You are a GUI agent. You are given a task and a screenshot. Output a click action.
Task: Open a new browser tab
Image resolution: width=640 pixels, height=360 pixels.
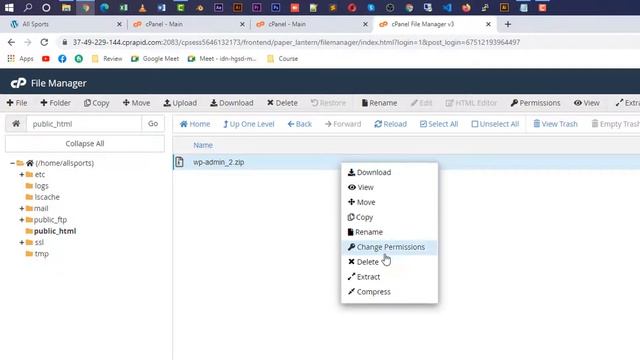(x=508, y=24)
